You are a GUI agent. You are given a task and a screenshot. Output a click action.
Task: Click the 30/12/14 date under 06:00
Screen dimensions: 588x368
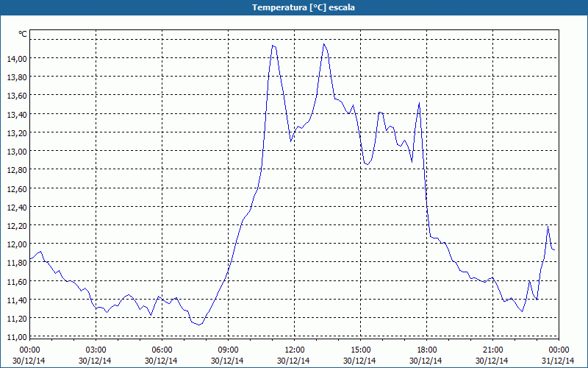click(161, 361)
